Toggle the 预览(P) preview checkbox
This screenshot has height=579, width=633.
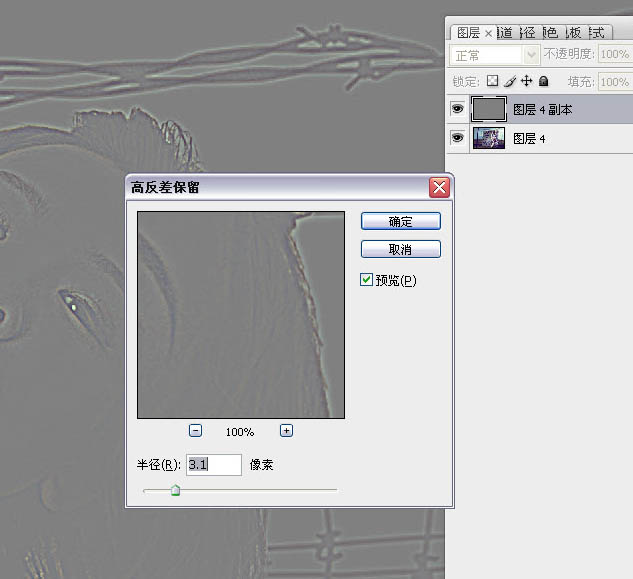coord(367,280)
